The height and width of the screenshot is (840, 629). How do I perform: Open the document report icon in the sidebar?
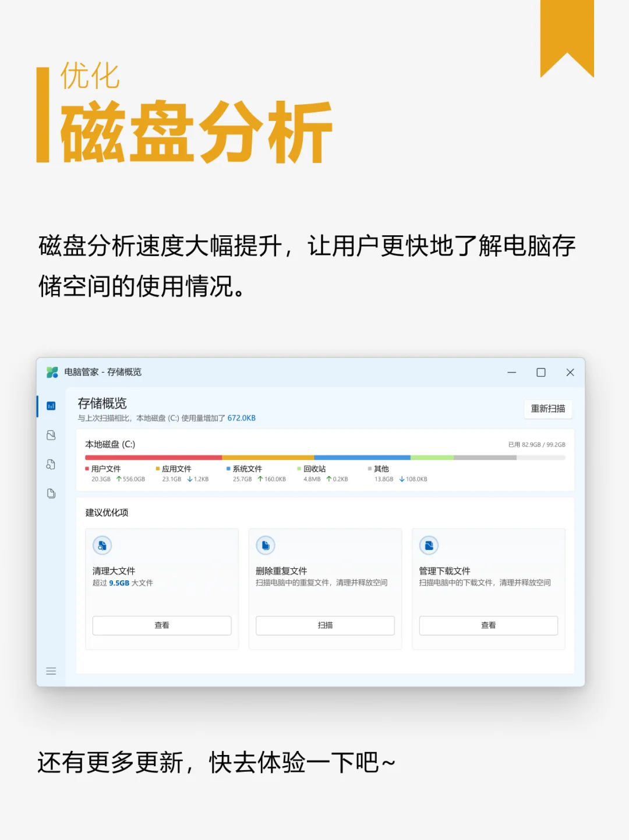[x=51, y=493]
